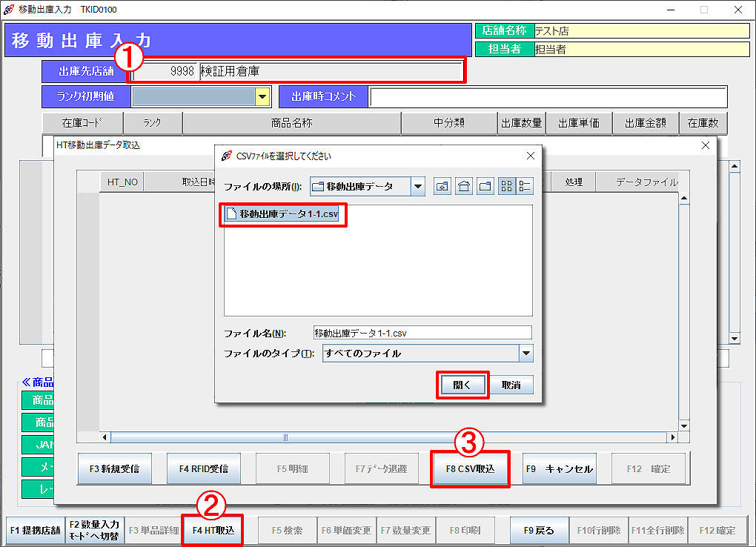Click the 出庫先店舗 code field 9998
Viewport: 756px width, 547px height.
coord(166,71)
